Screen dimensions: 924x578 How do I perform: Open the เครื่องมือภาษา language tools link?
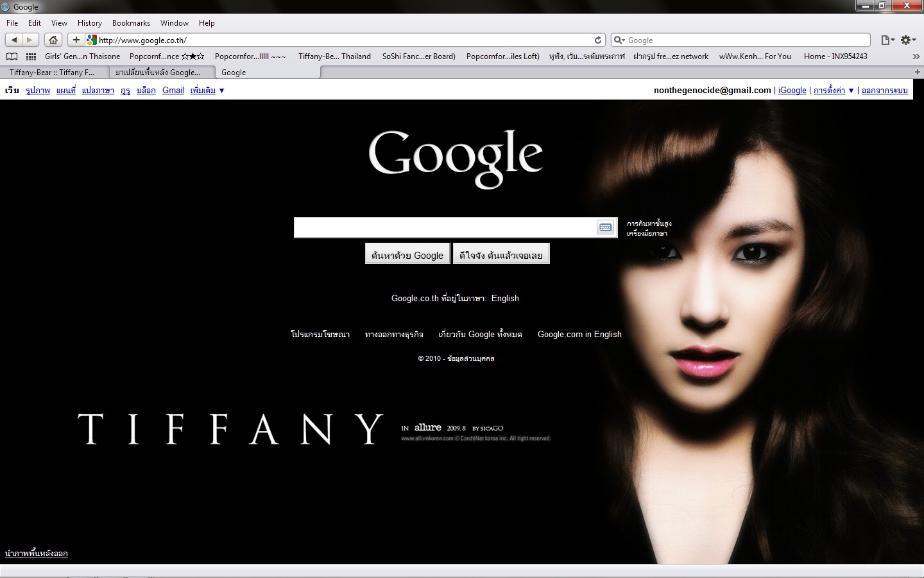point(647,233)
